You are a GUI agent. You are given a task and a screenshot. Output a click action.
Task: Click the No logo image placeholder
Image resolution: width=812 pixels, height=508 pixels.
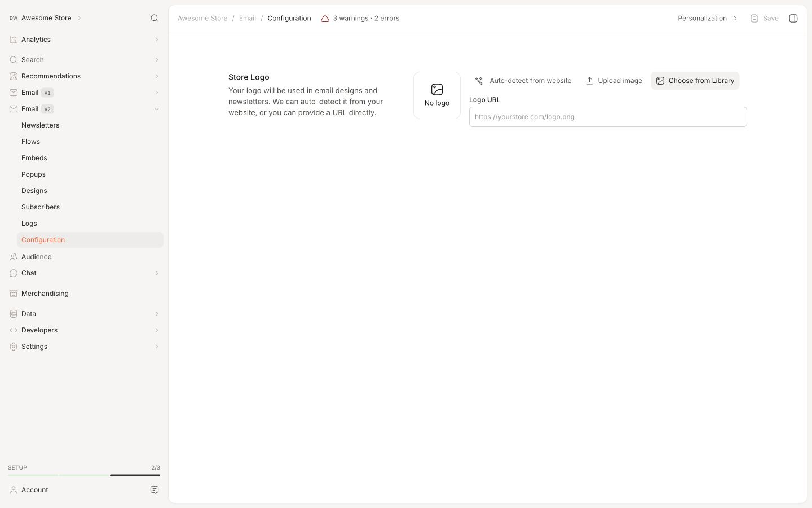click(x=437, y=95)
